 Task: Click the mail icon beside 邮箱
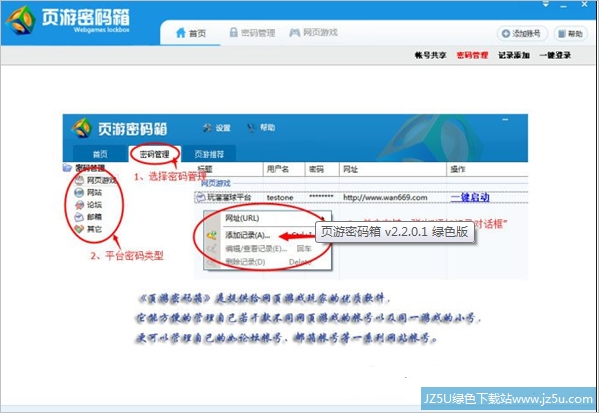[79, 217]
